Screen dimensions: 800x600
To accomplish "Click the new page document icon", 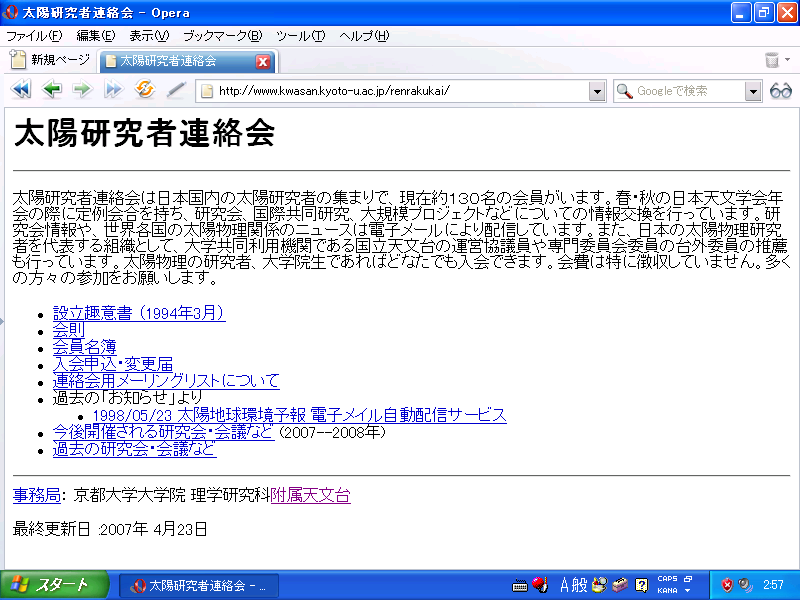I will tap(18, 60).
